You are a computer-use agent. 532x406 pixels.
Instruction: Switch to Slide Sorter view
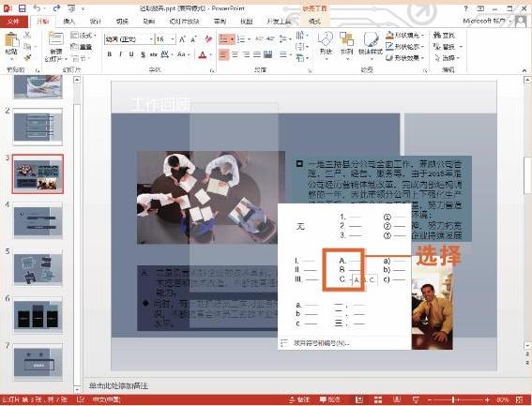tap(378, 399)
